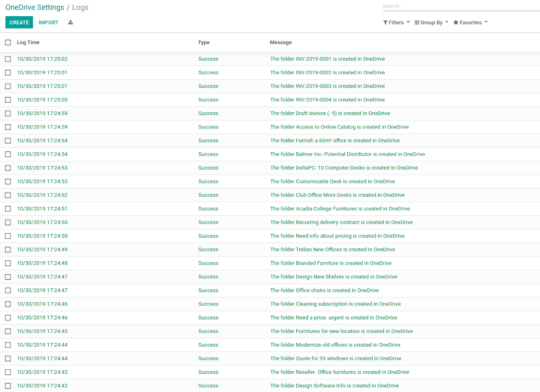This screenshot has height=392, width=540.
Task: Open log message for INV-2019-0002 folder
Action: [x=327, y=73]
